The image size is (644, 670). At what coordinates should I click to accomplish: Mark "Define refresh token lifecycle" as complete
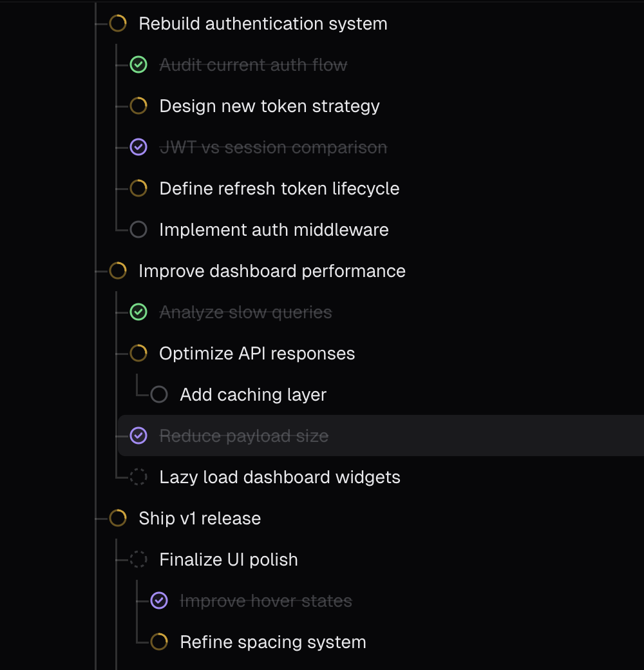click(x=138, y=188)
